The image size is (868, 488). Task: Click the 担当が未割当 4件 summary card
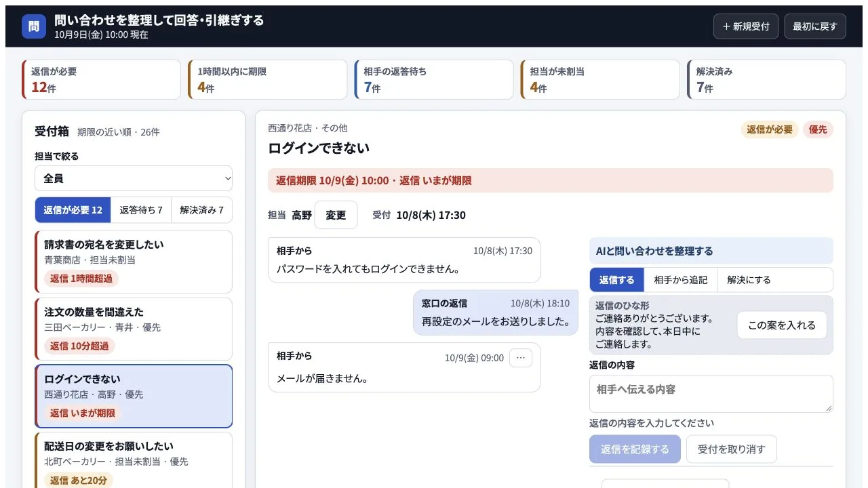point(600,80)
